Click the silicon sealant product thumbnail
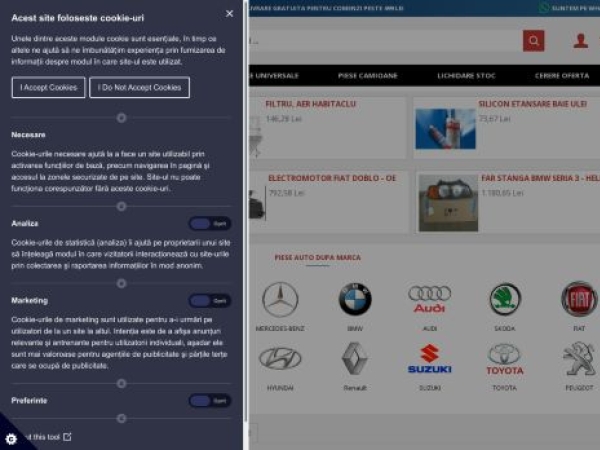Screen dimensions: 600x450 click(445, 129)
